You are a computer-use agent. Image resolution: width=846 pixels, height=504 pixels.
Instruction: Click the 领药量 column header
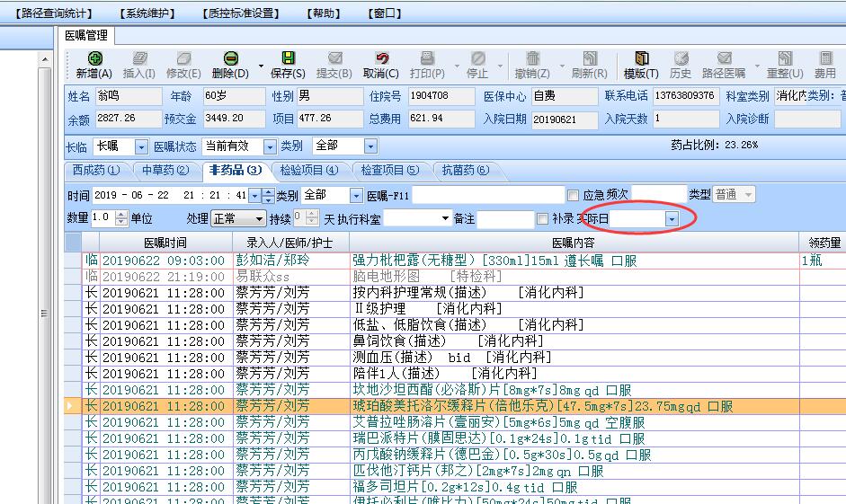point(824,243)
